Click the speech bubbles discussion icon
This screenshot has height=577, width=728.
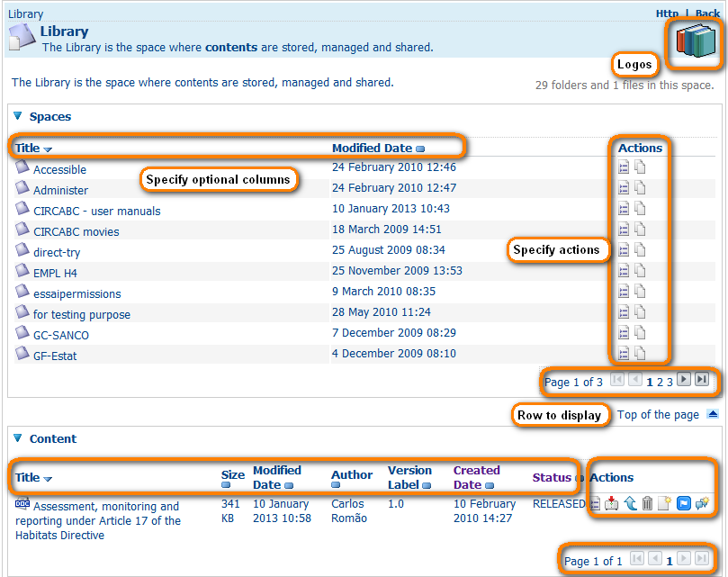point(702,504)
